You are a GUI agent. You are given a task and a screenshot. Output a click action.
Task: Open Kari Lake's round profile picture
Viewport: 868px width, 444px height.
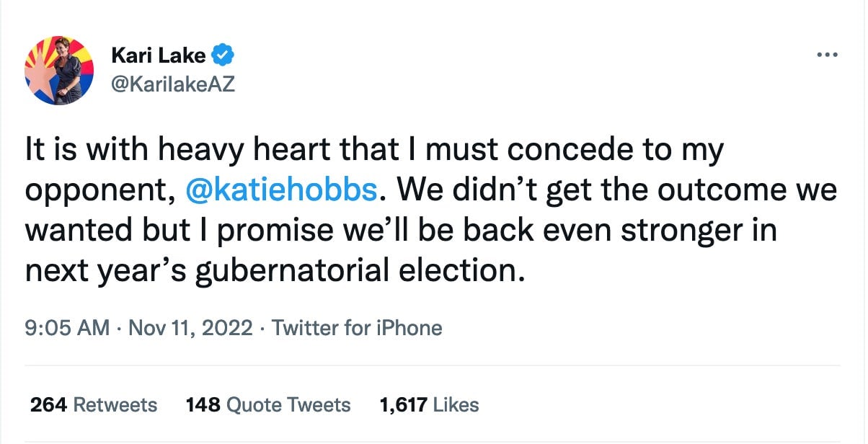(60, 70)
